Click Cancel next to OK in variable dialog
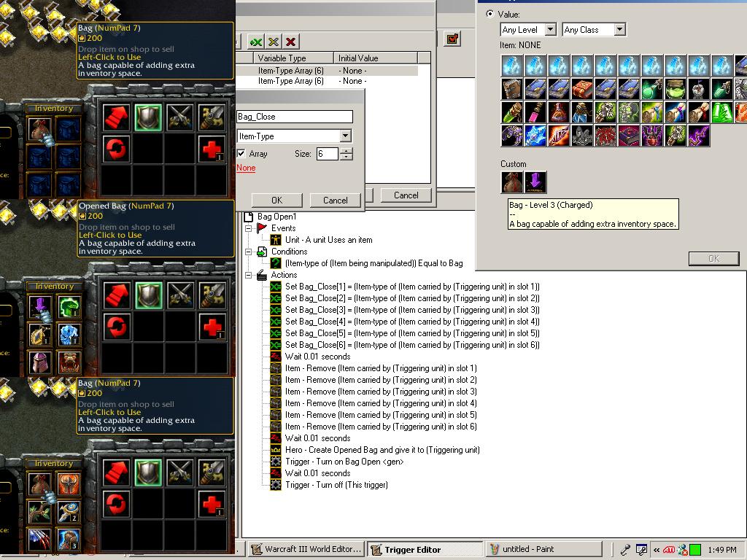This screenshot has height=560, width=747. click(336, 201)
